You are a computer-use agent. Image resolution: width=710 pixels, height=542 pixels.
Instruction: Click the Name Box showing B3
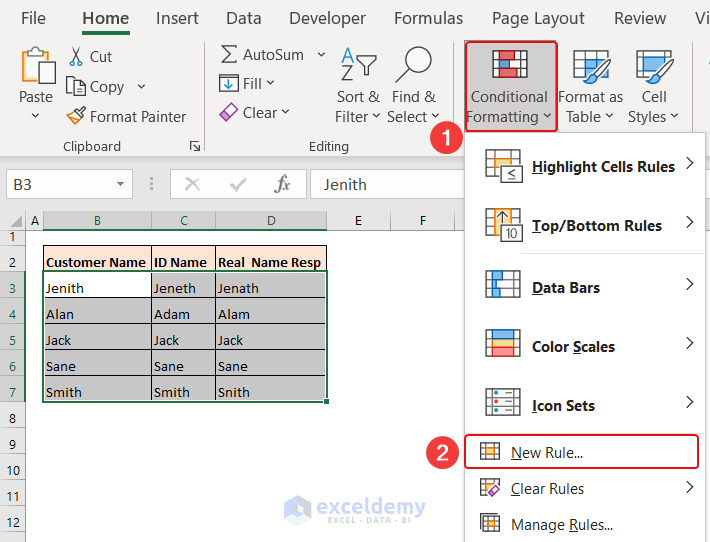(x=69, y=184)
